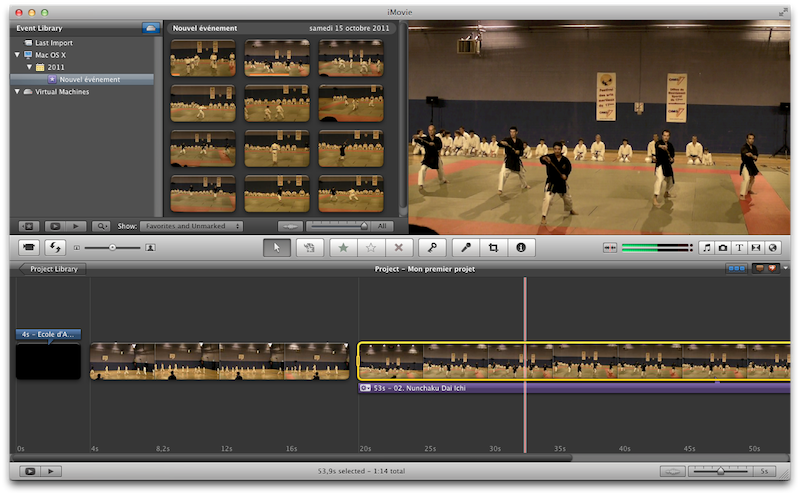Collapse the 2011 folder

[x=29, y=67]
